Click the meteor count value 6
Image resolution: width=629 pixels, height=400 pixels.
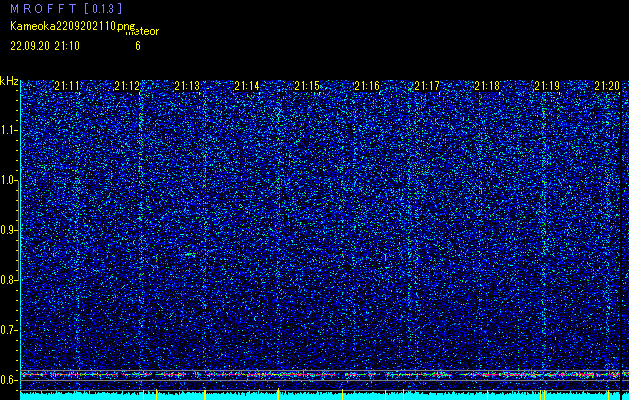(x=138, y=46)
